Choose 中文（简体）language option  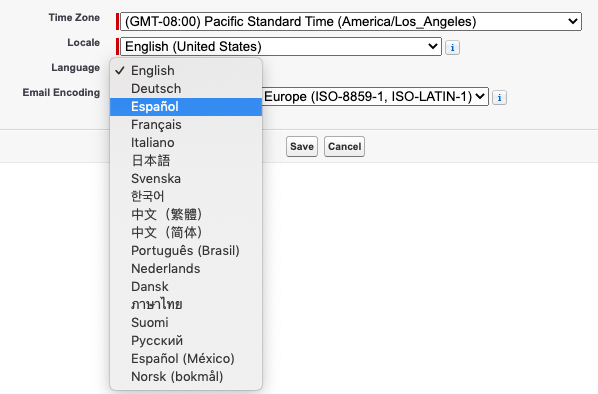click(186, 233)
